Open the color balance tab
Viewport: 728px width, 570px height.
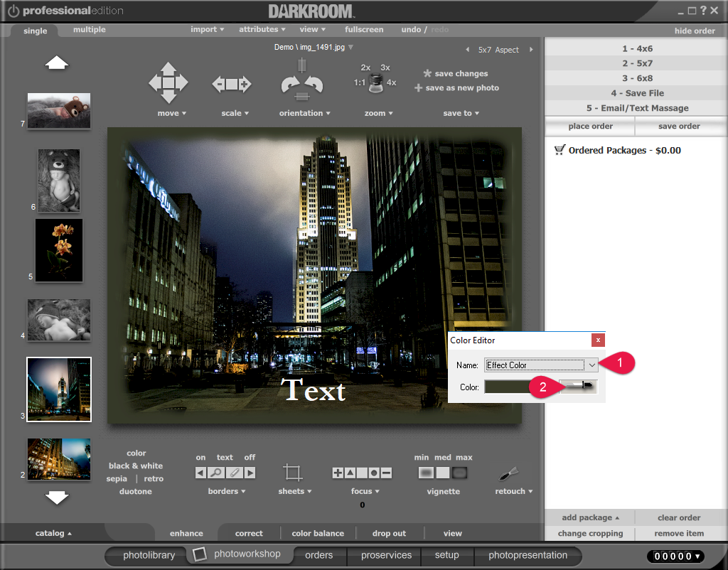[x=318, y=533]
